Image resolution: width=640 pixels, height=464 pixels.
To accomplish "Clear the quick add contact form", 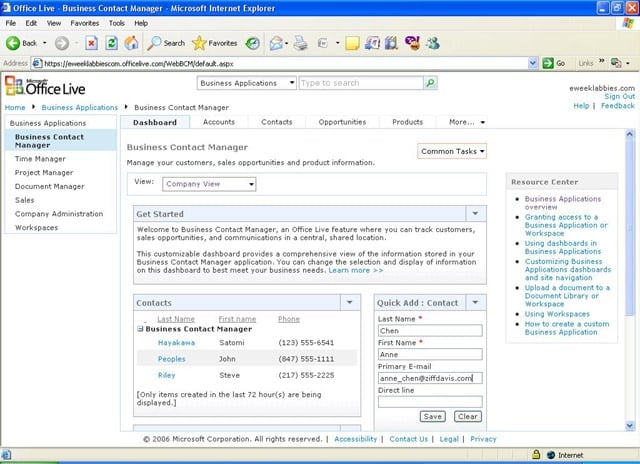I will pyautogui.click(x=467, y=416).
